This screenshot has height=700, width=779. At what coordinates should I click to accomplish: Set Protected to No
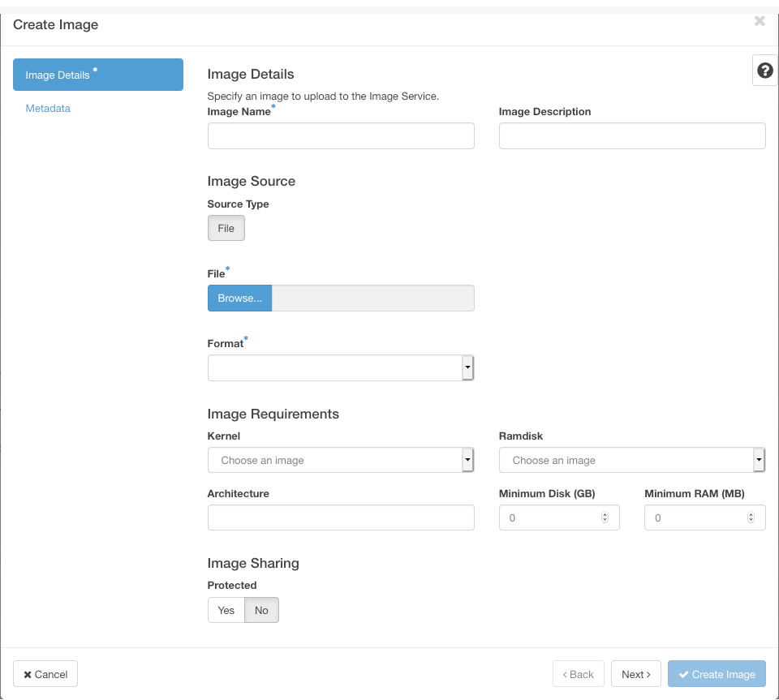[x=261, y=610]
